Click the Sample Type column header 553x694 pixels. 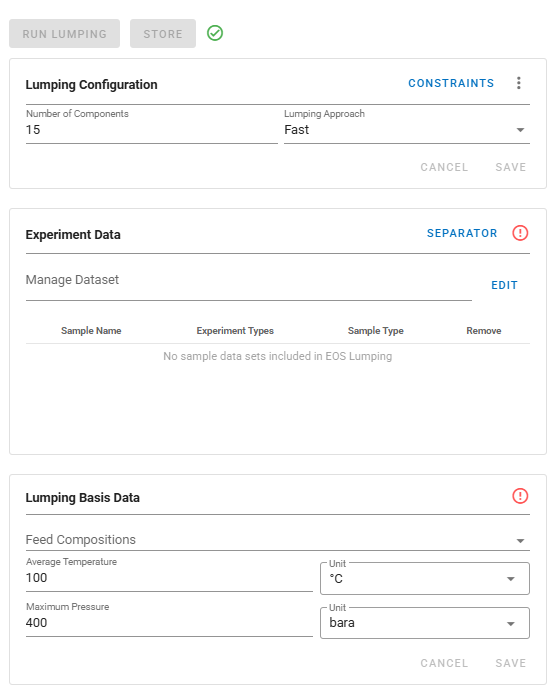(375, 331)
